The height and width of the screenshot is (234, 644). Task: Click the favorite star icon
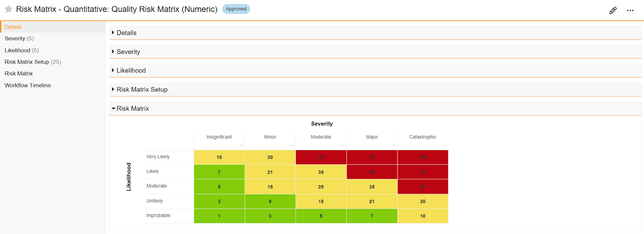(8, 9)
